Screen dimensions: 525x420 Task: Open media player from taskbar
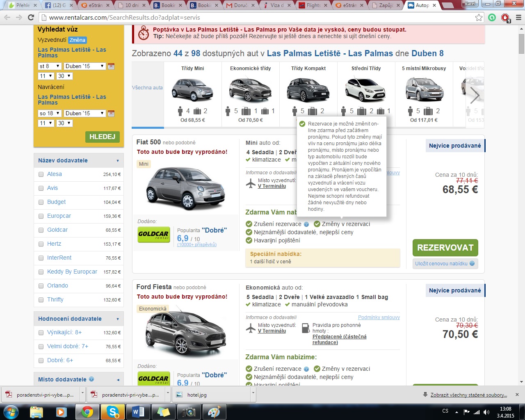(x=62, y=412)
